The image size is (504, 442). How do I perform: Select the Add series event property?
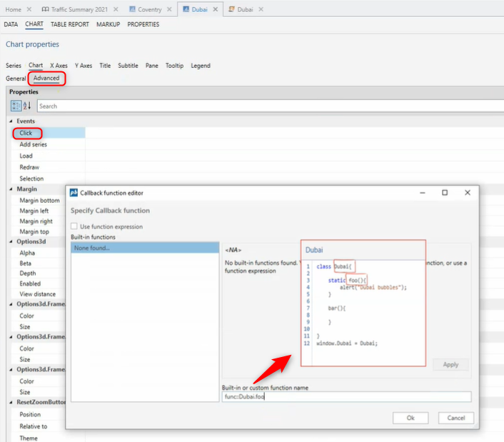(x=34, y=144)
